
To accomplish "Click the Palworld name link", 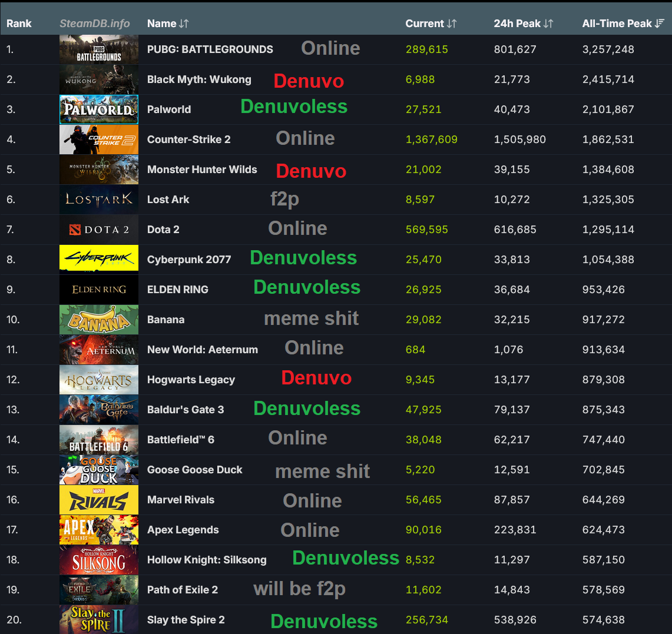I will click(x=169, y=109).
